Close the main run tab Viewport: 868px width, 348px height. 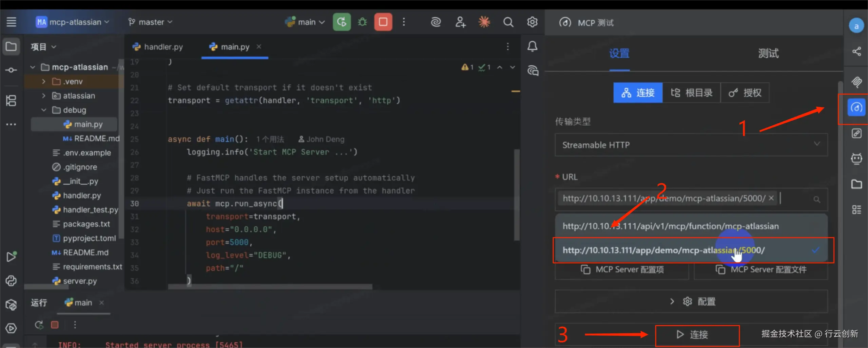pyautogui.click(x=101, y=303)
